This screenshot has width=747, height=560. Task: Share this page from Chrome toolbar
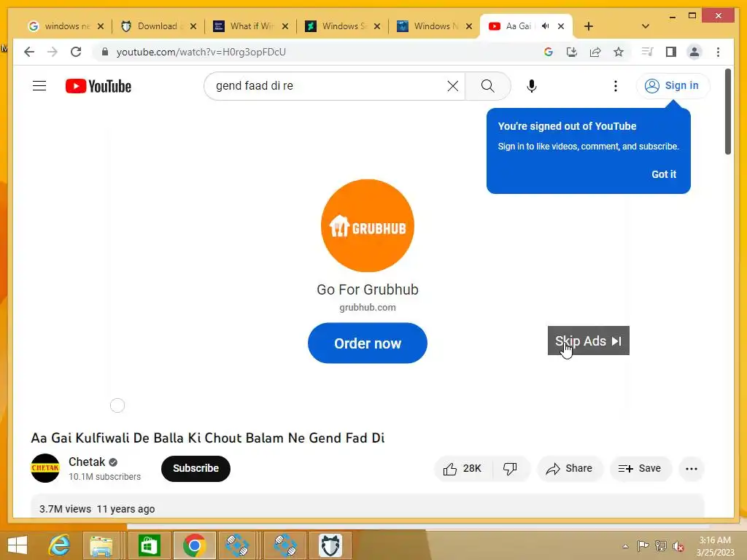click(595, 52)
